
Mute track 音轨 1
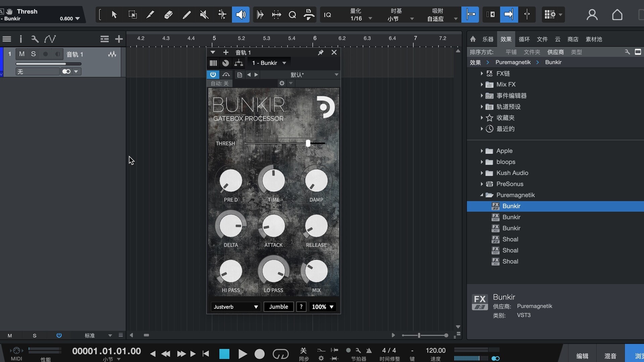(x=22, y=54)
